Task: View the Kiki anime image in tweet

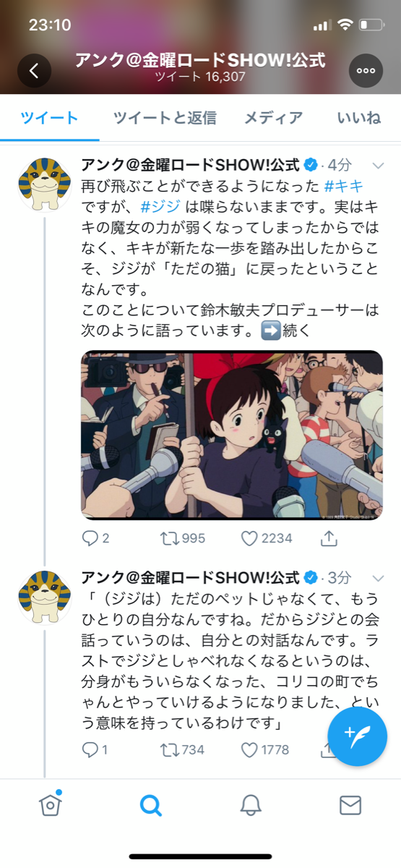Action: click(232, 435)
